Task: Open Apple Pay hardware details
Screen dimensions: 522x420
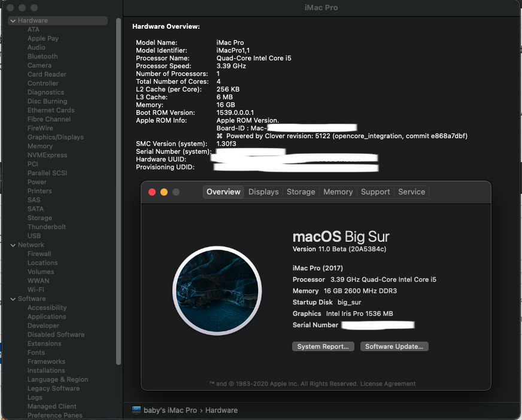Action: (x=43, y=38)
